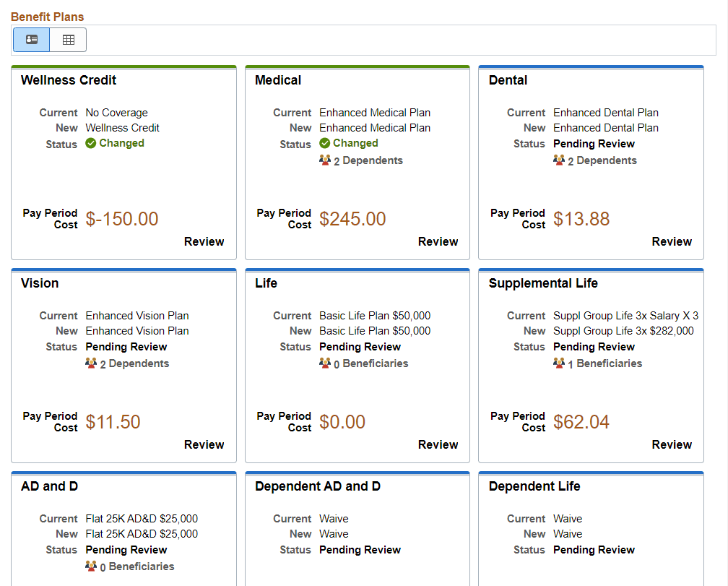Switch to the grid table view
Screen dimensions: 728x586
68,40
